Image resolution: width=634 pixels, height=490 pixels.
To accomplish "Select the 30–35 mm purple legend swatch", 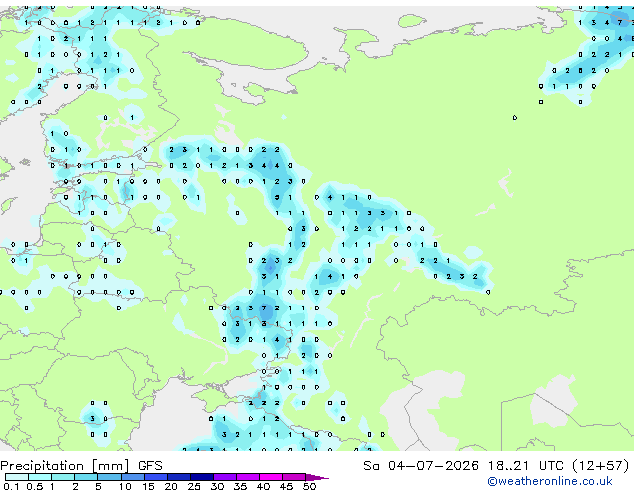I will [225, 477].
